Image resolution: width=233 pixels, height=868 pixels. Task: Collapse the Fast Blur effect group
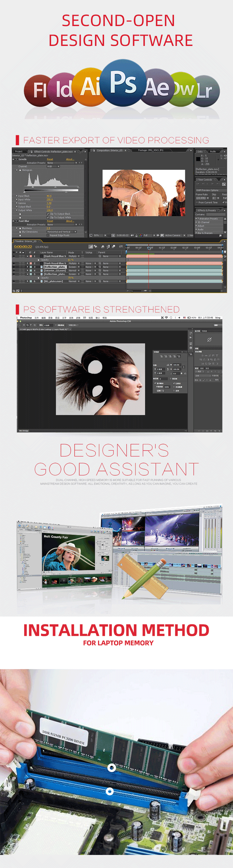[x=13, y=221]
